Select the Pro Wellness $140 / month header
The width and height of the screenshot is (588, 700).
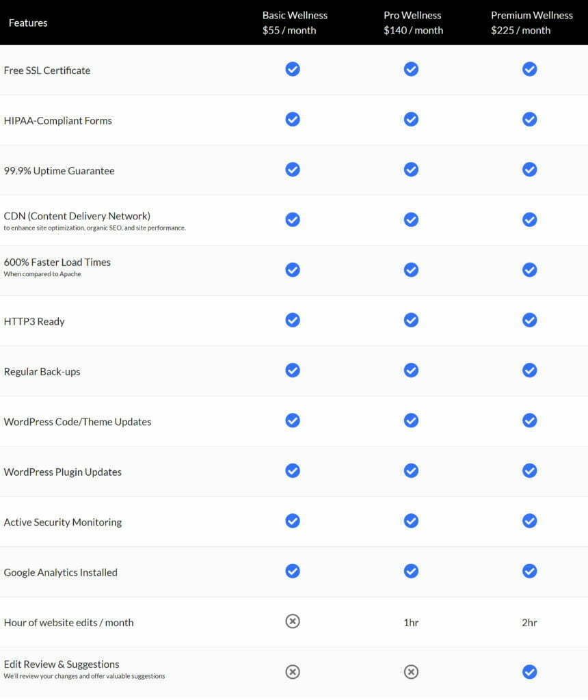[413, 23]
